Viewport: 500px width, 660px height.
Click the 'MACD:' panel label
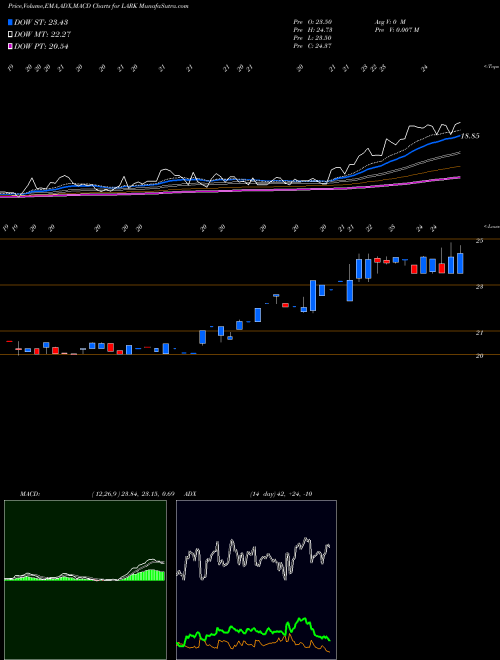click(x=30, y=494)
